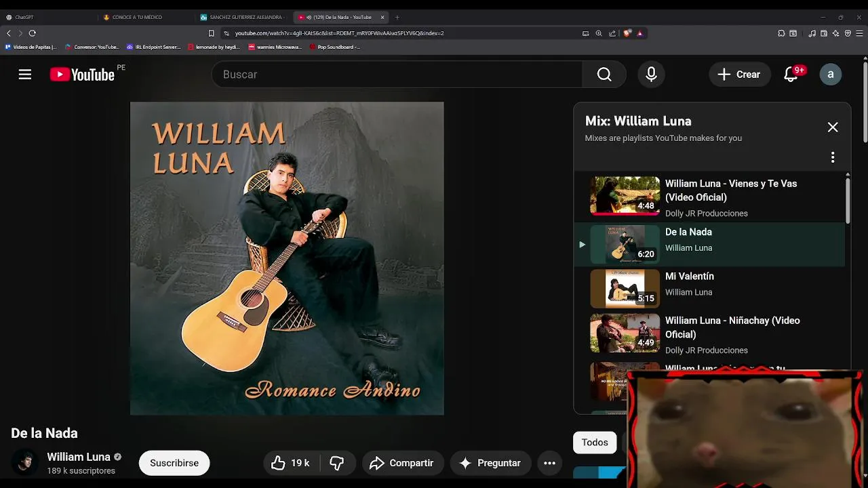Select De la Nada in the mix list

(709, 245)
